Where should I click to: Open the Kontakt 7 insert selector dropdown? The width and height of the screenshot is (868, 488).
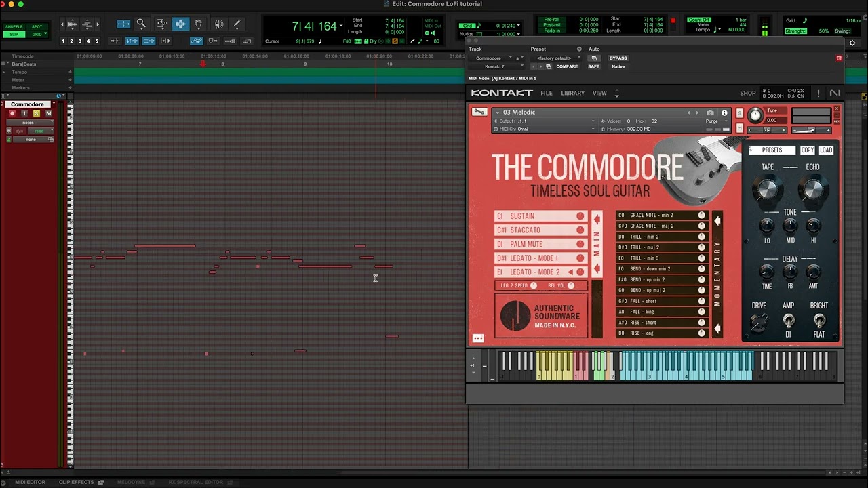[496, 66]
